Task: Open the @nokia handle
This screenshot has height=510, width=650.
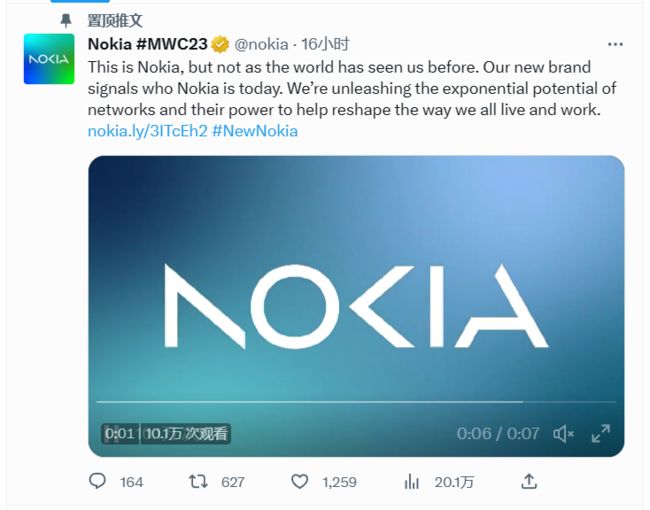Action: click(x=261, y=44)
